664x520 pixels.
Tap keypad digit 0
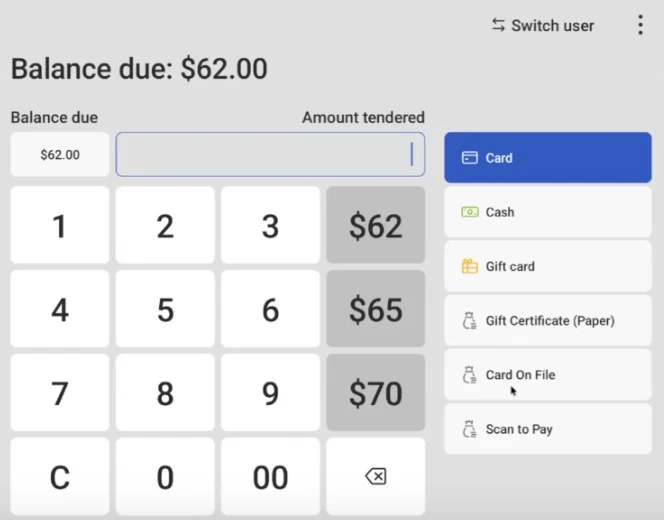pos(165,476)
